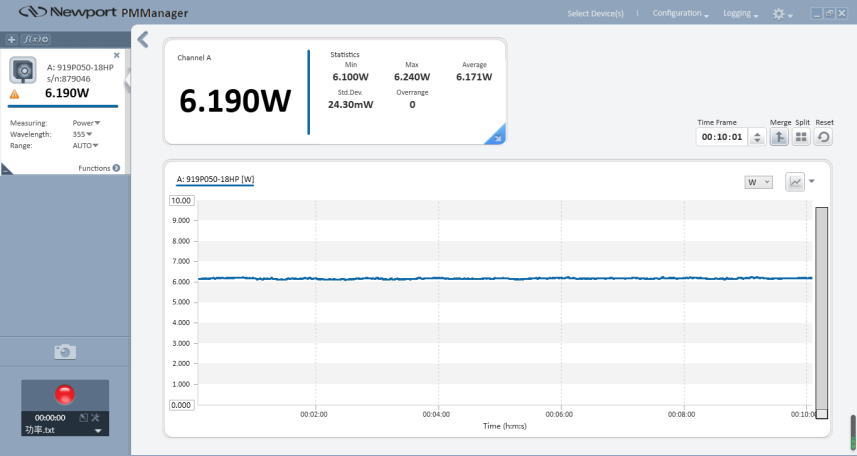Click the graph vertical scale slider
The width and height of the screenshot is (857, 456).
(822, 310)
